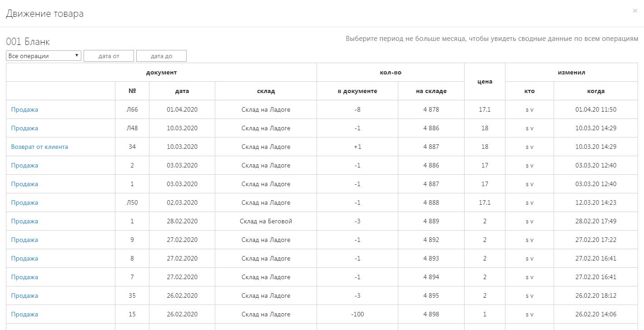Click the column header 'дата'
644x330 pixels.
(182, 91)
